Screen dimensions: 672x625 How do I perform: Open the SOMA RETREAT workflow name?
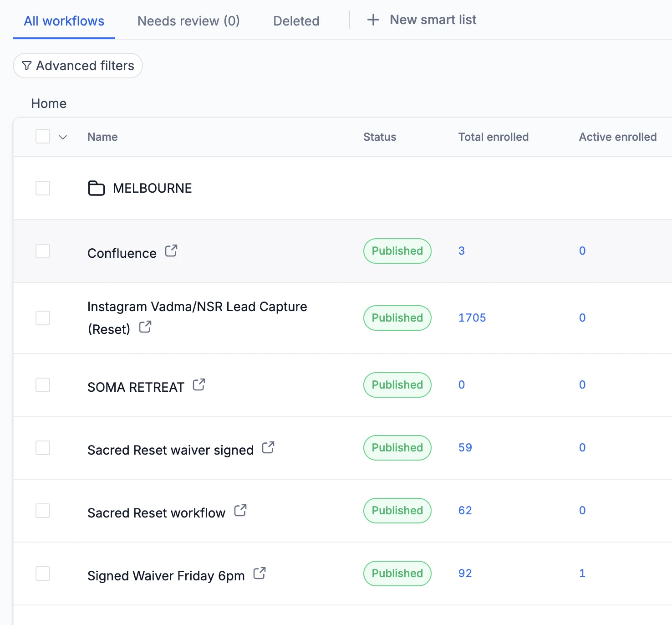coord(136,387)
